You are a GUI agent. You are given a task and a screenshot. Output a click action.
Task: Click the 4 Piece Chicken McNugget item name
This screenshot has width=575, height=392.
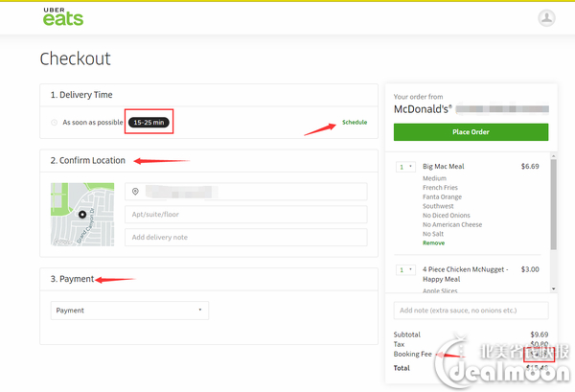click(468, 269)
